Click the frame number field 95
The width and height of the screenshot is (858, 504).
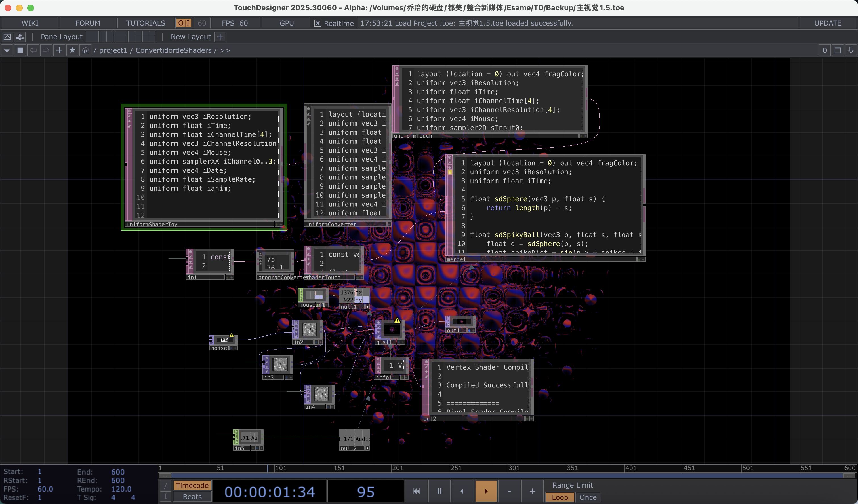click(x=366, y=492)
